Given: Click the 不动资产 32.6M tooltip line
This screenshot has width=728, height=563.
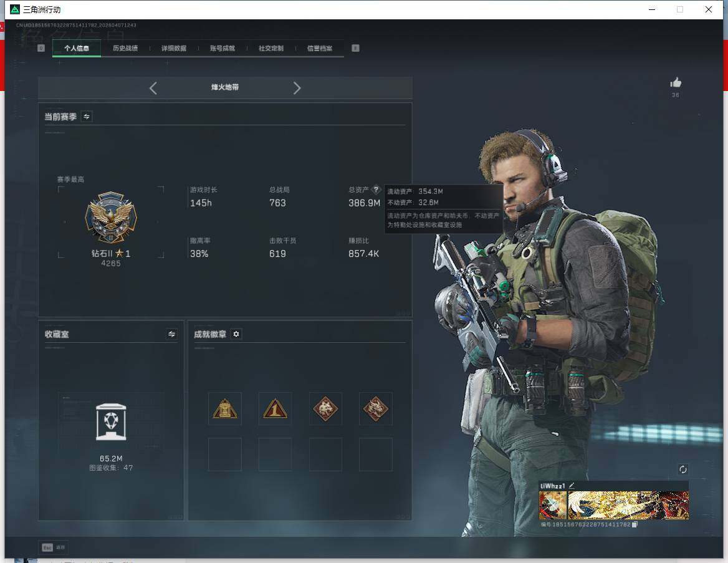Looking at the screenshot, I should (413, 203).
